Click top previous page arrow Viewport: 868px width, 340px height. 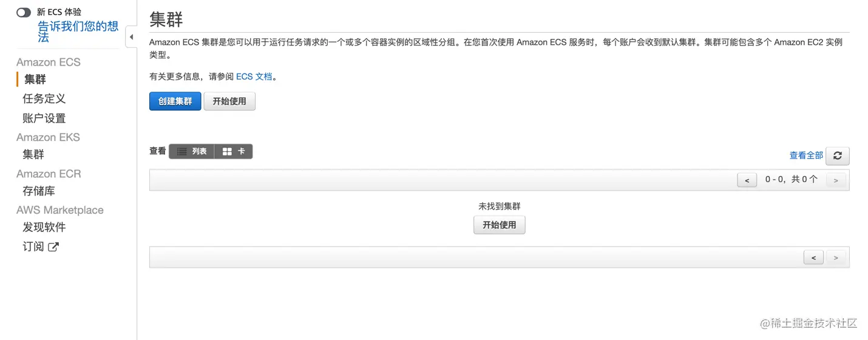point(747,180)
